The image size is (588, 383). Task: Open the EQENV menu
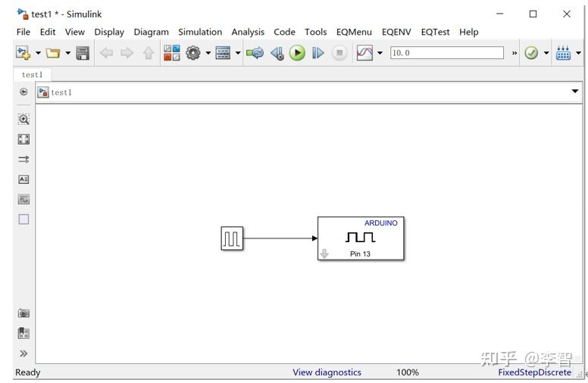(396, 32)
